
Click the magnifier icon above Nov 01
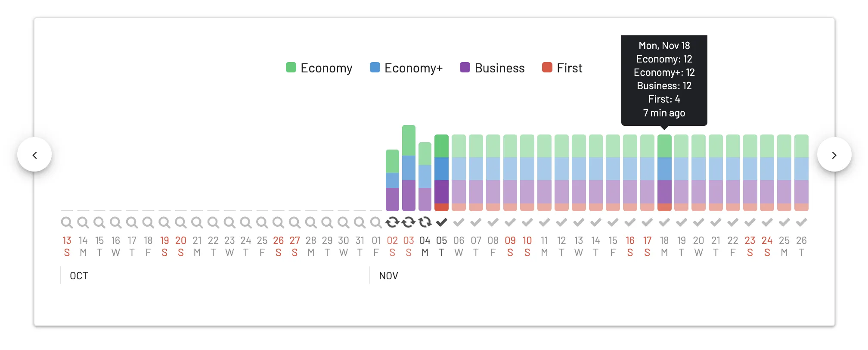click(x=376, y=222)
